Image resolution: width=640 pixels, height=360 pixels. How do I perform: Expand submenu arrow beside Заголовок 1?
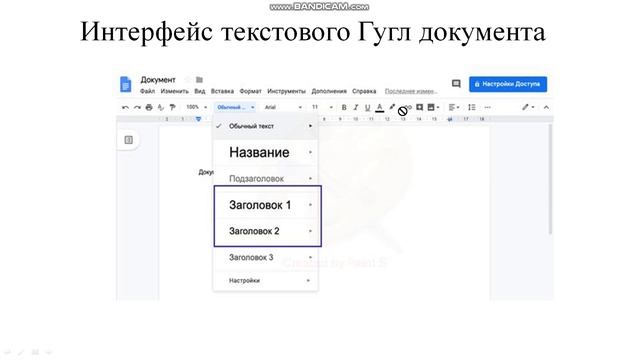pos(310,204)
